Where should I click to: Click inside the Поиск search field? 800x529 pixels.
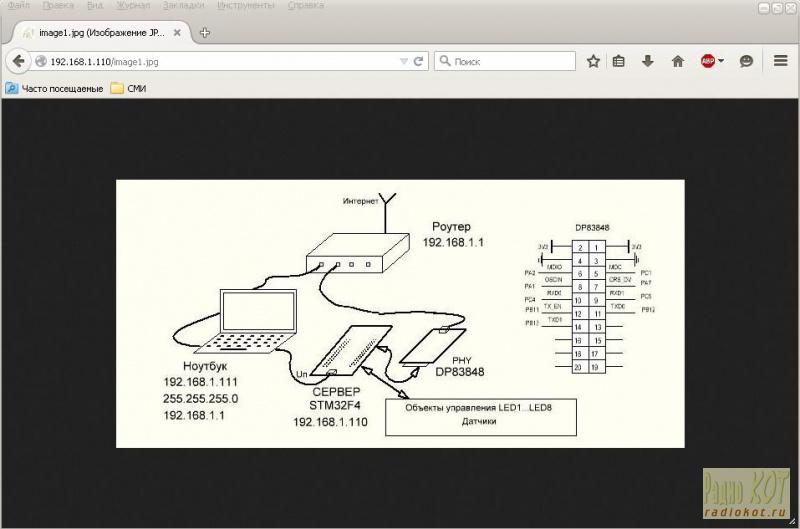click(510, 61)
